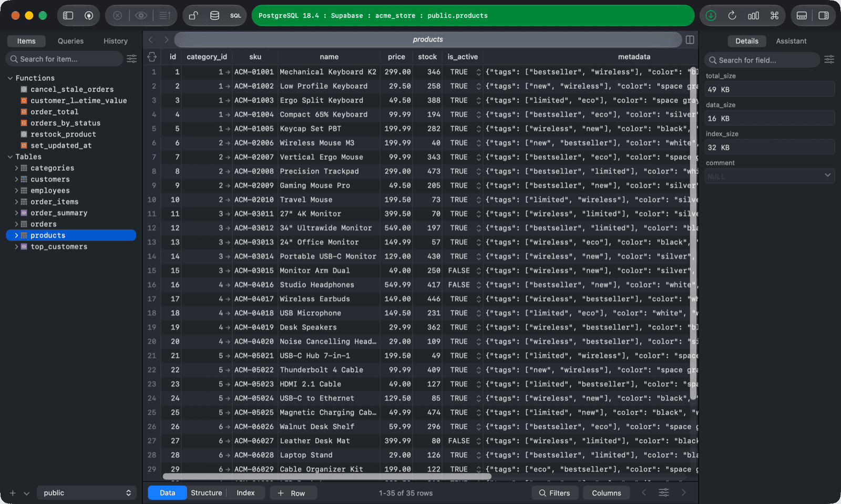
Task: Open the Columns button
Action: pyautogui.click(x=607, y=493)
